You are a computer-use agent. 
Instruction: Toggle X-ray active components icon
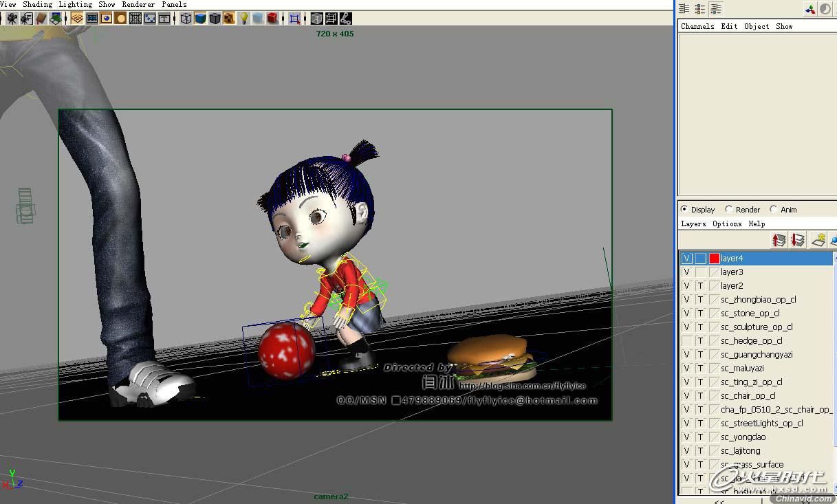331,19
